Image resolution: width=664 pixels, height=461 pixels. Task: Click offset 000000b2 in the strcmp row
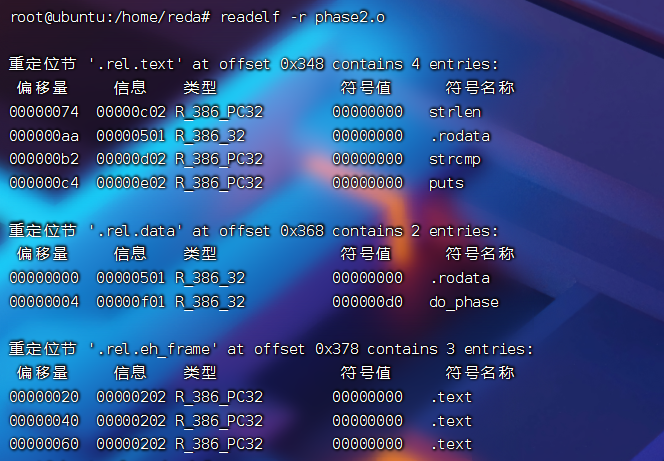click(x=44, y=159)
